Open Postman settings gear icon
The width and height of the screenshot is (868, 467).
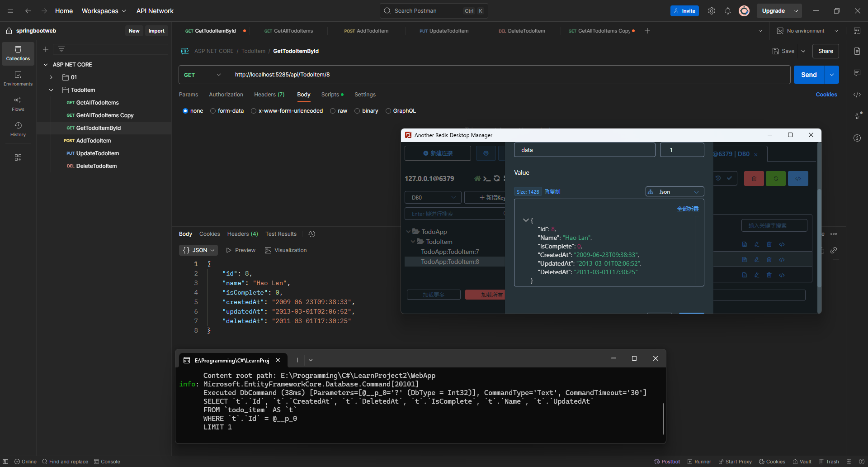711,11
